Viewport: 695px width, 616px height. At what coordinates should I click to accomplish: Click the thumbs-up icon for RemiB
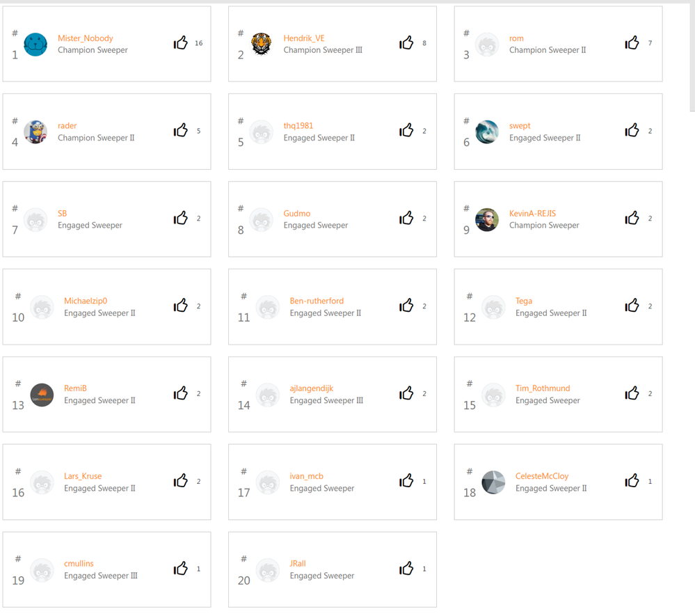click(x=181, y=393)
